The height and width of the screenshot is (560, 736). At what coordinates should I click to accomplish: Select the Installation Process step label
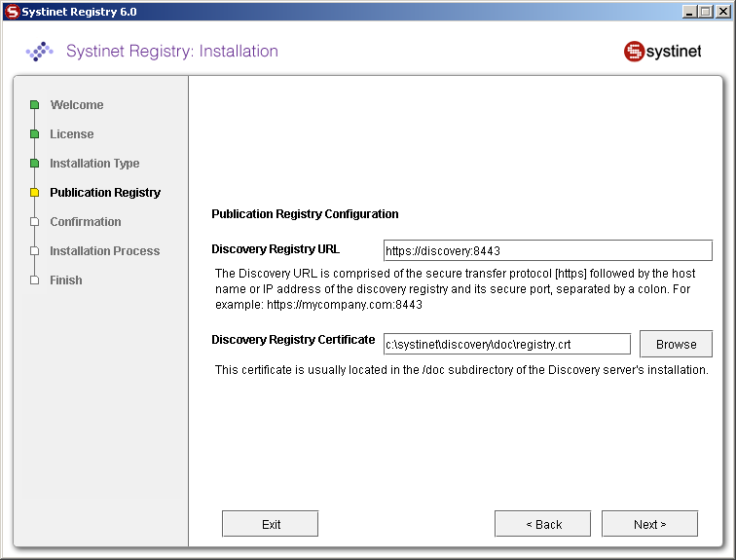105,250
